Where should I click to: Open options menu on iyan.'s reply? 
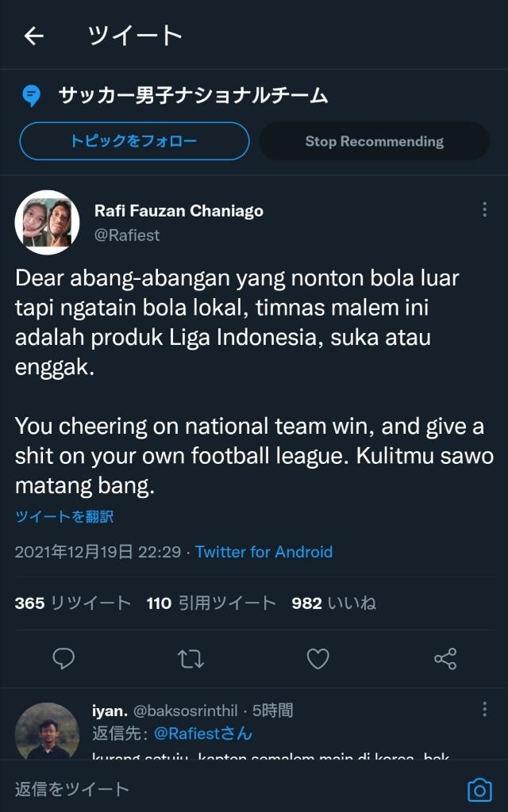pos(486,708)
